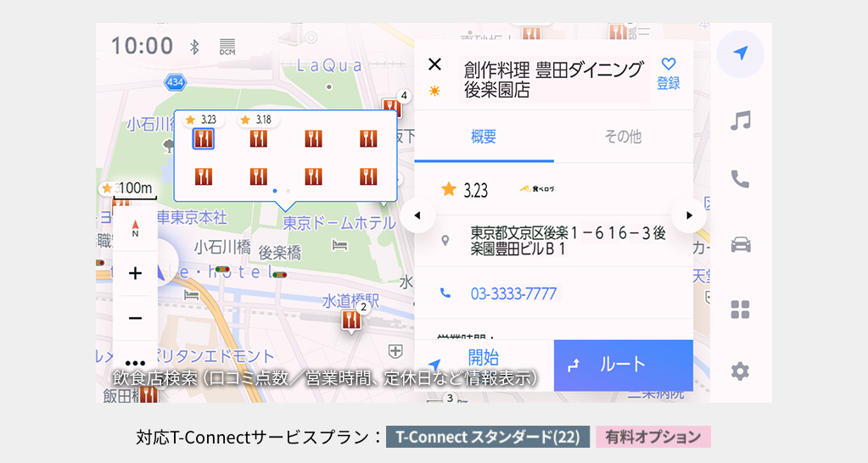Screen dimensions: 868x463
Task: Open settings gear in sidebar
Action: [740, 371]
